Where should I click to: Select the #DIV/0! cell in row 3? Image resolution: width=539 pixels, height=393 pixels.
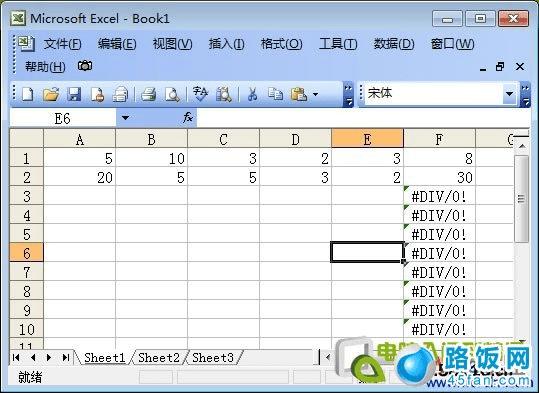point(439,196)
